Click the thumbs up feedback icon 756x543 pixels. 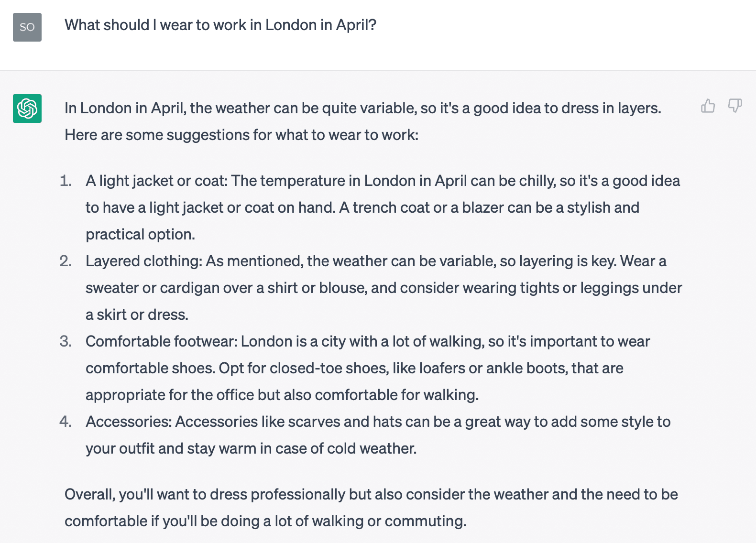click(x=708, y=106)
